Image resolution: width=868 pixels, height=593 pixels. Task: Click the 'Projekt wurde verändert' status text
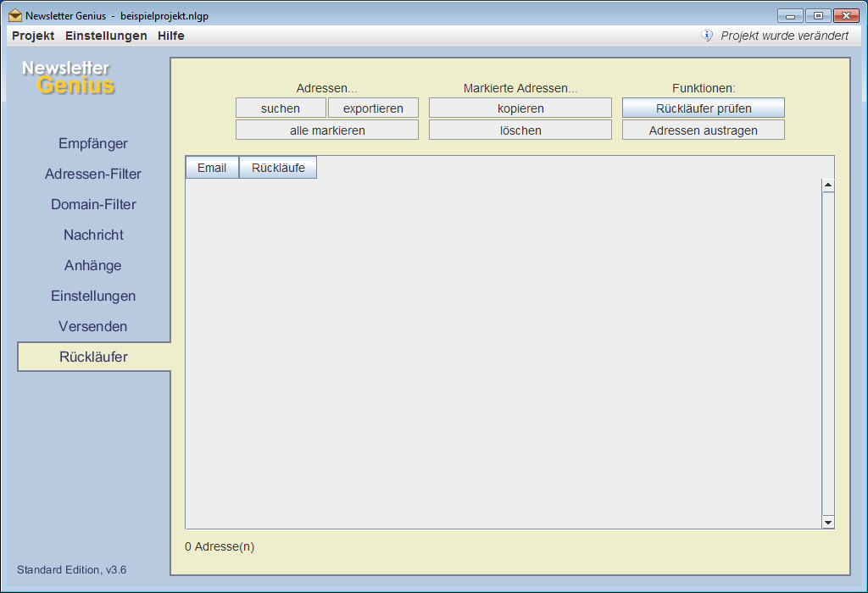[784, 36]
